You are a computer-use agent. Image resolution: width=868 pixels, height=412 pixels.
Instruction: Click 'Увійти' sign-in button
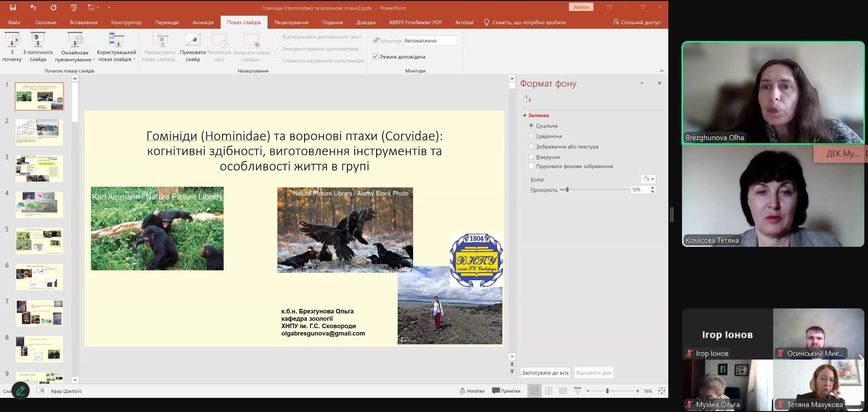coord(581,7)
